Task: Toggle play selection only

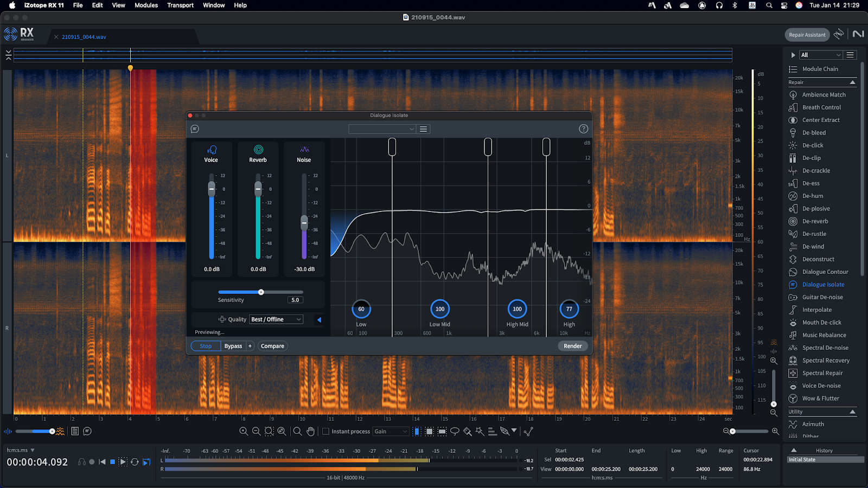Action: pos(123,462)
